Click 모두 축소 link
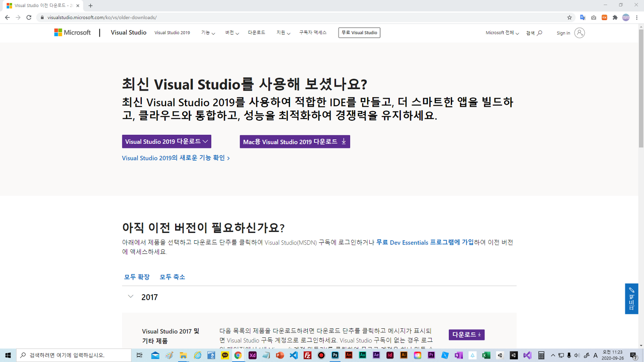 coord(172,277)
